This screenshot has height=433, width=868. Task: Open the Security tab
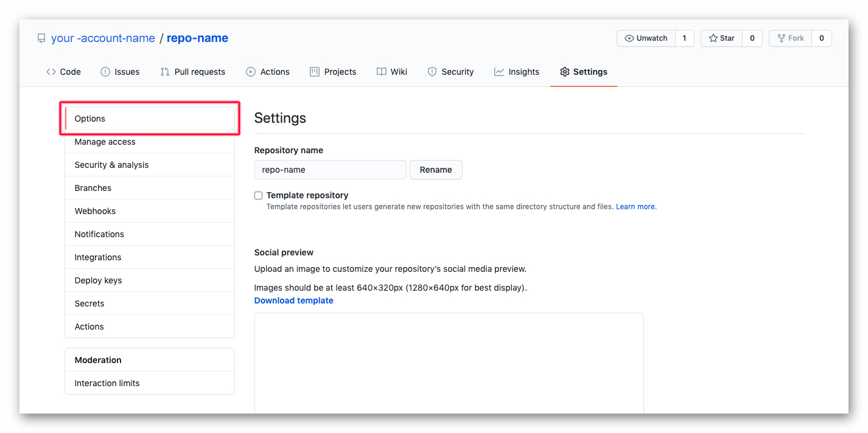[x=450, y=72]
